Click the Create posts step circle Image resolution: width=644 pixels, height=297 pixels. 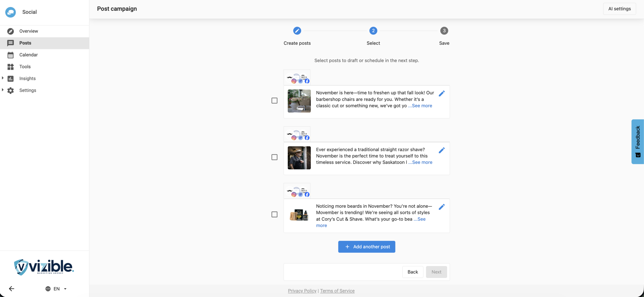[x=297, y=31]
